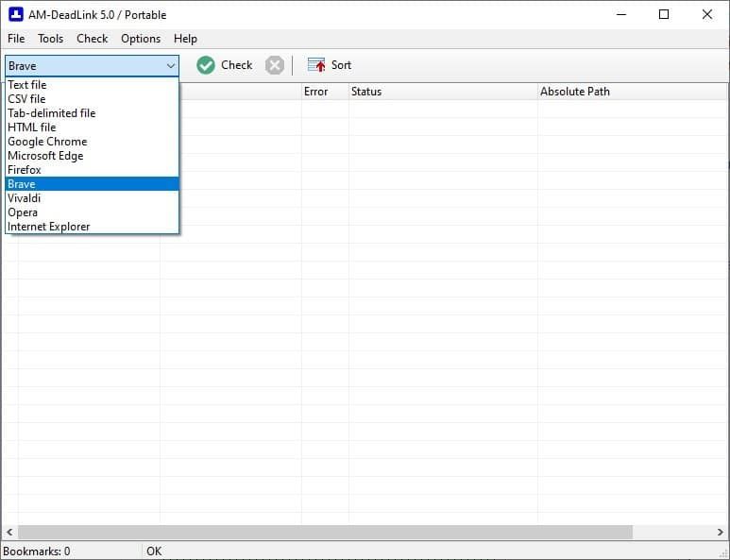Viewport: 730px width, 560px height.
Task: Minimize the AM-DeadLink window
Action: pos(621,14)
